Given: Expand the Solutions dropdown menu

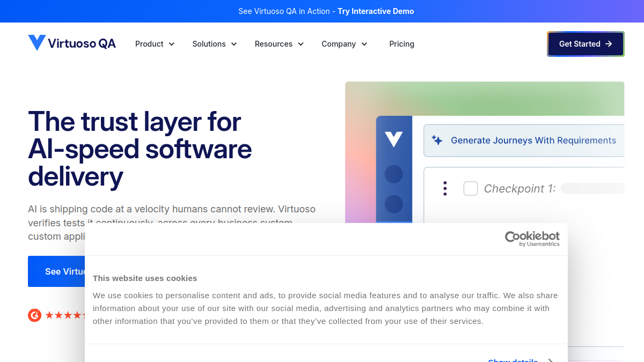Looking at the screenshot, I should 215,44.
